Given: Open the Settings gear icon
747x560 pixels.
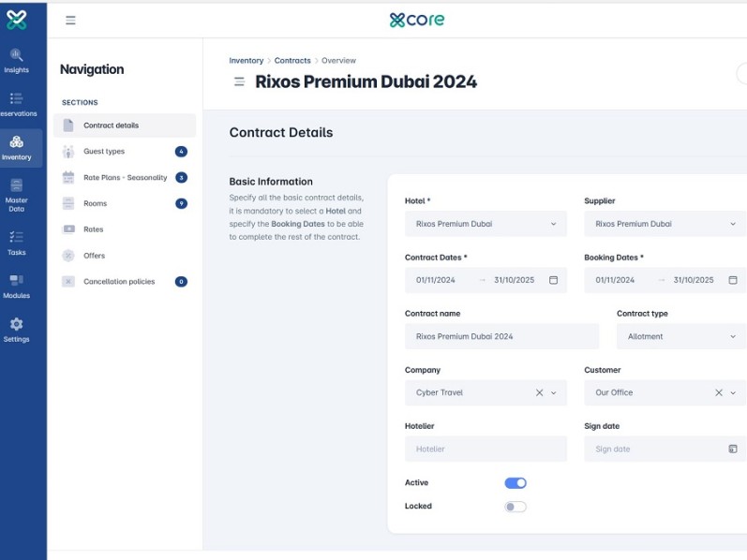Looking at the screenshot, I should (16, 324).
